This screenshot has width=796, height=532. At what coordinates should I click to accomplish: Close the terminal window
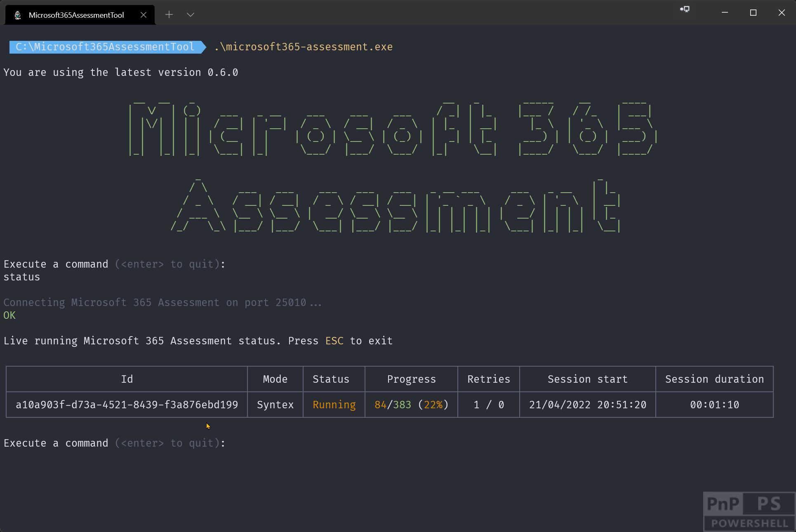pos(782,13)
